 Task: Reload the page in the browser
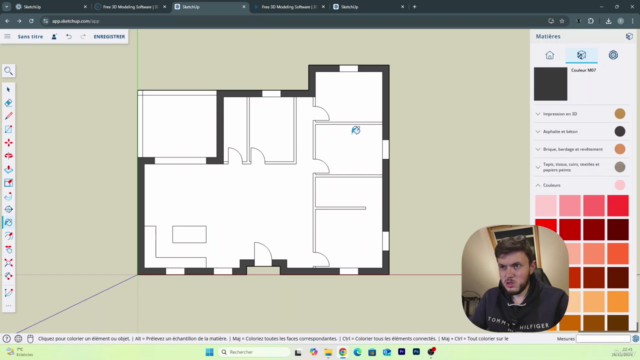31,21
